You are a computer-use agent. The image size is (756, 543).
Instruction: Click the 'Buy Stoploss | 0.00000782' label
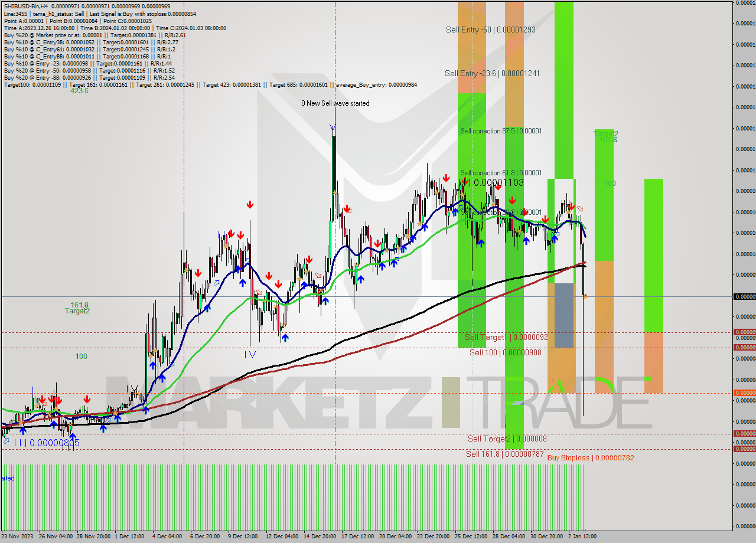[591, 458]
